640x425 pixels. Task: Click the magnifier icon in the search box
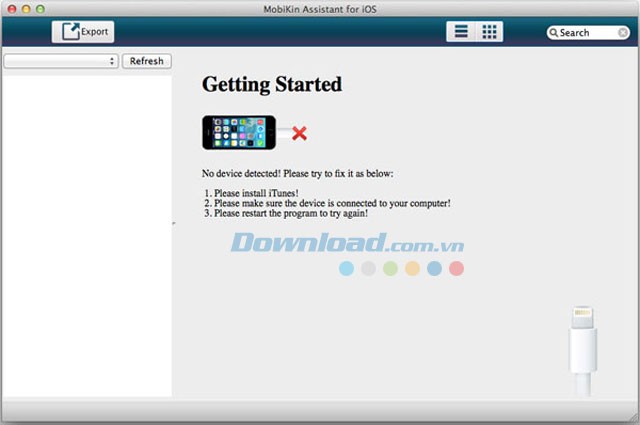tap(553, 33)
